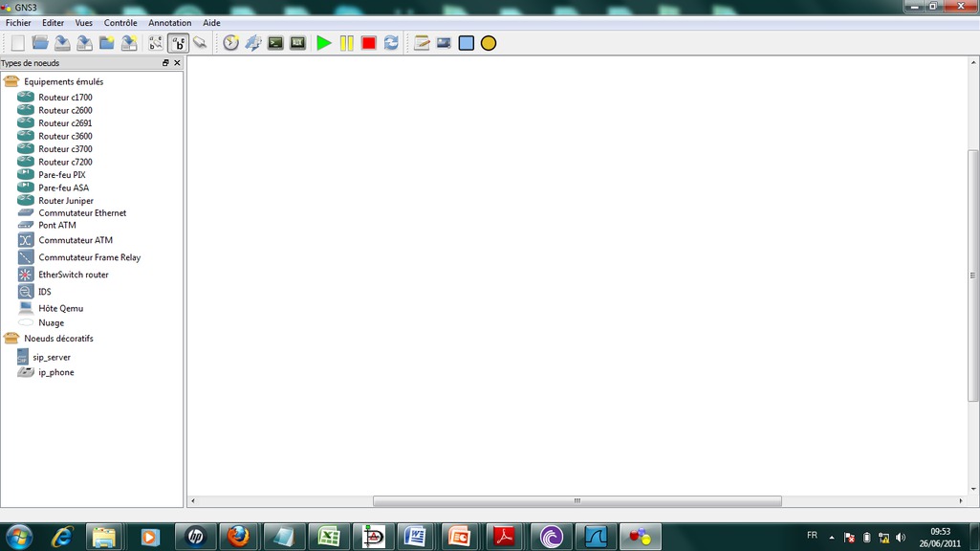The width and height of the screenshot is (980, 551).
Task: Click the New project folder icon
Action: (x=107, y=43)
